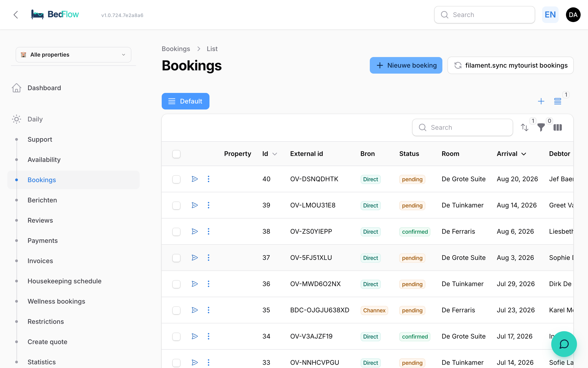This screenshot has width=588, height=368.
Task: Click the Dashboard home icon
Action: [x=17, y=88]
